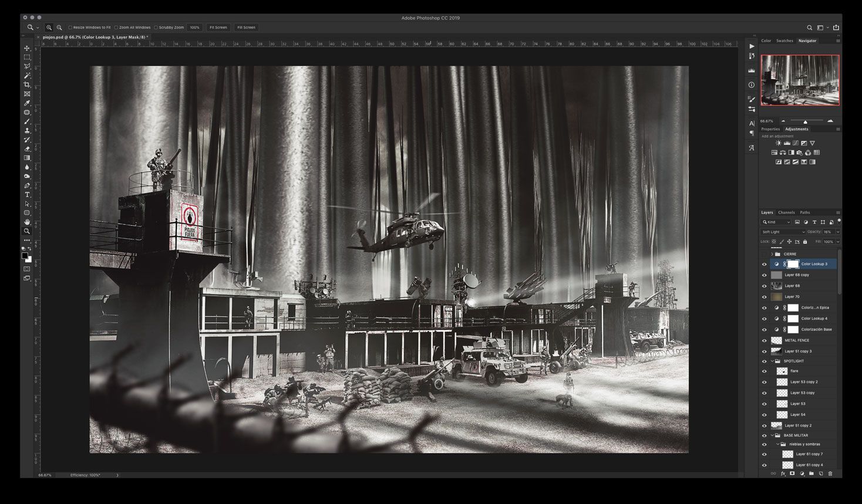Open the Zoom tool preset picker arrow

pyautogui.click(x=38, y=28)
